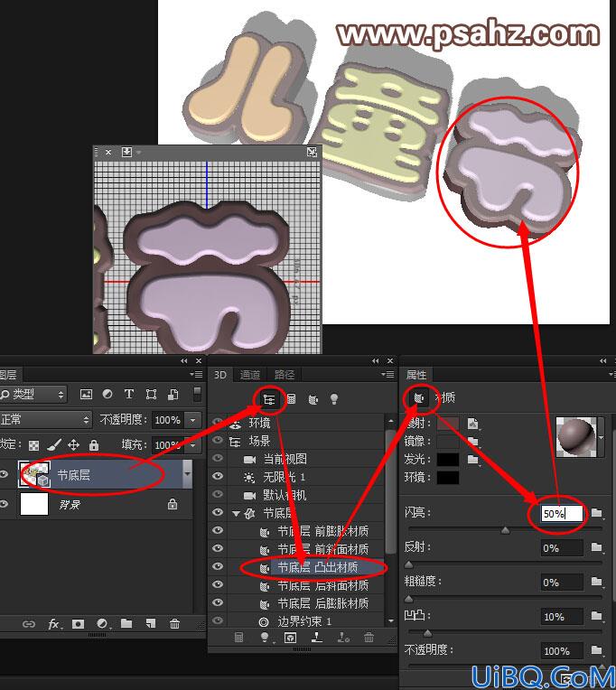Open the 填充 dropdown arrow

(192, 445)
